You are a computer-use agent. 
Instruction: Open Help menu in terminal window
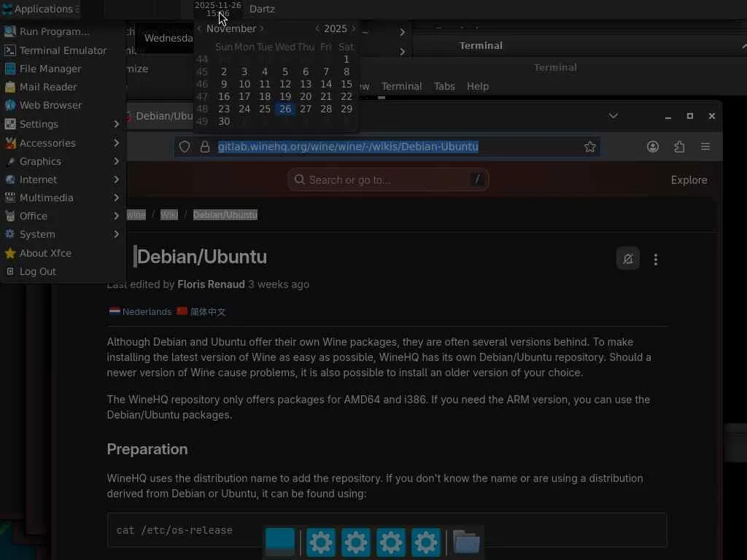pos(477,86)
